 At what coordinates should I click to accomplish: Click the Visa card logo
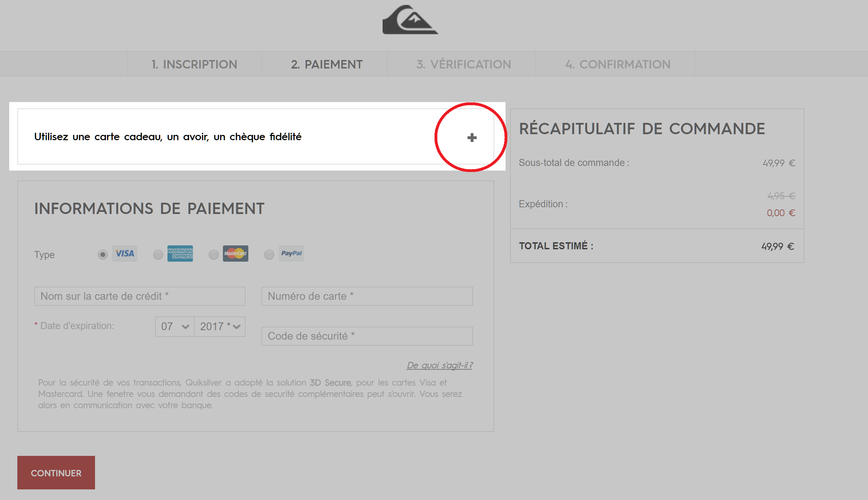pos(125,254)
